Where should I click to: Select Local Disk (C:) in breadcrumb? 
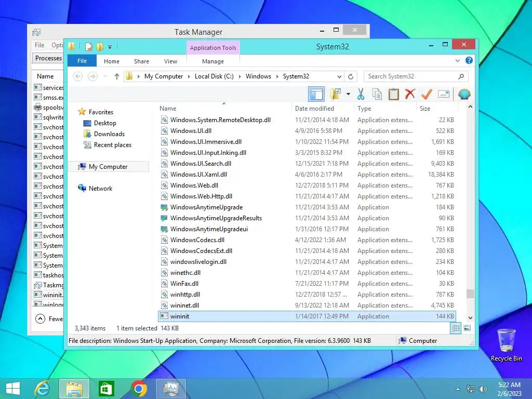[214, 76]
